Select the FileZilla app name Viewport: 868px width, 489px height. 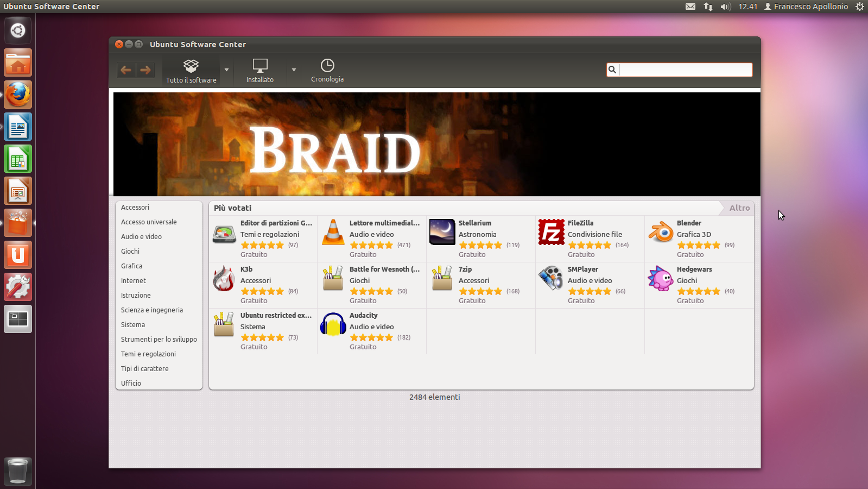point(580,223)
